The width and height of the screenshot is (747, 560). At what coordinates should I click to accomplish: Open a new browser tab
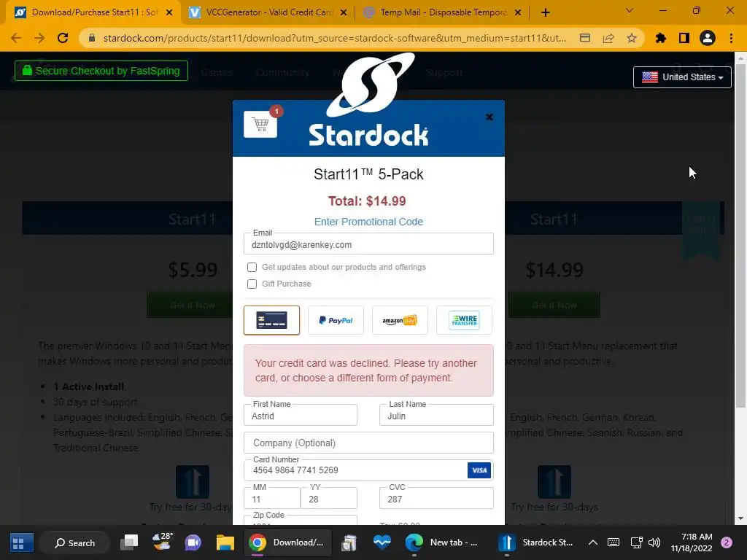point(546,13)
